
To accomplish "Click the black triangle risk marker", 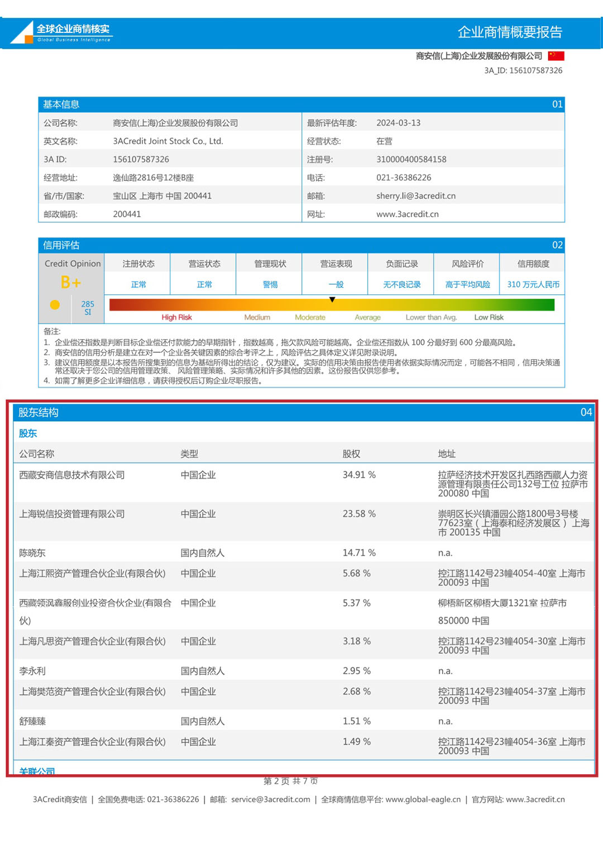I will (332, 300).
